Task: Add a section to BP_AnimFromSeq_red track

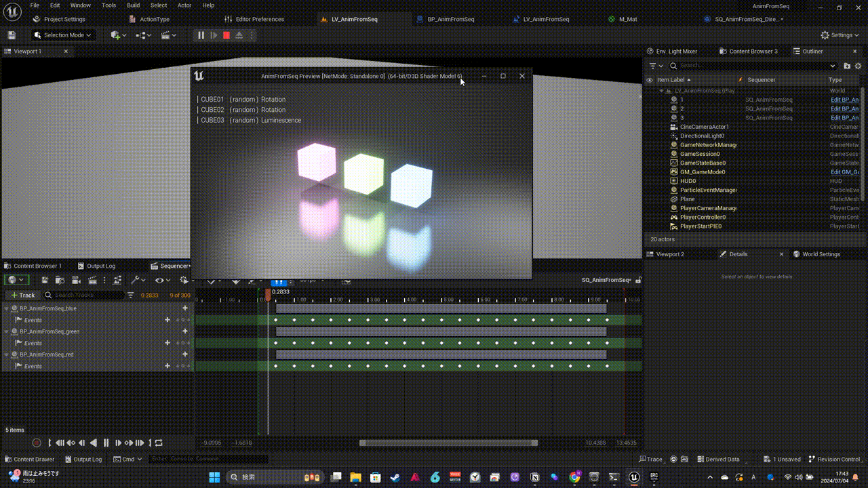Action: click(x=185, y=354)
